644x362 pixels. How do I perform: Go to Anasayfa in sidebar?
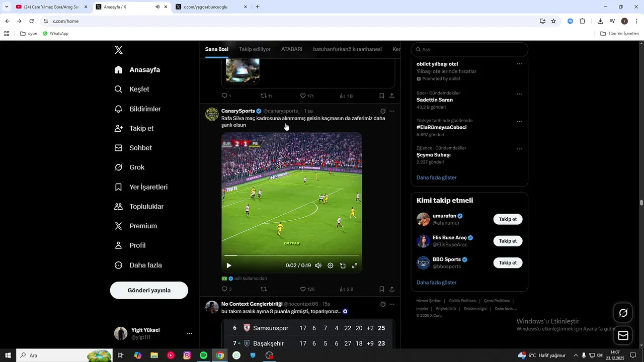[x=137, y=70]
